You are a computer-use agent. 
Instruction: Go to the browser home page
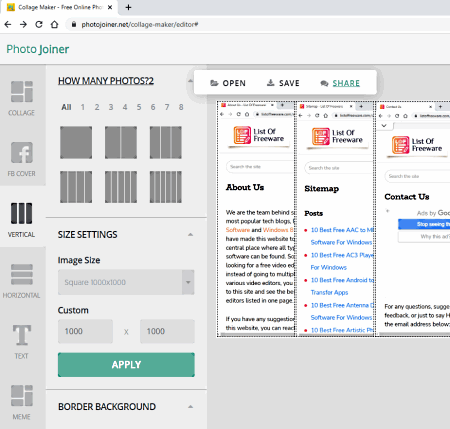click(54, 24)
